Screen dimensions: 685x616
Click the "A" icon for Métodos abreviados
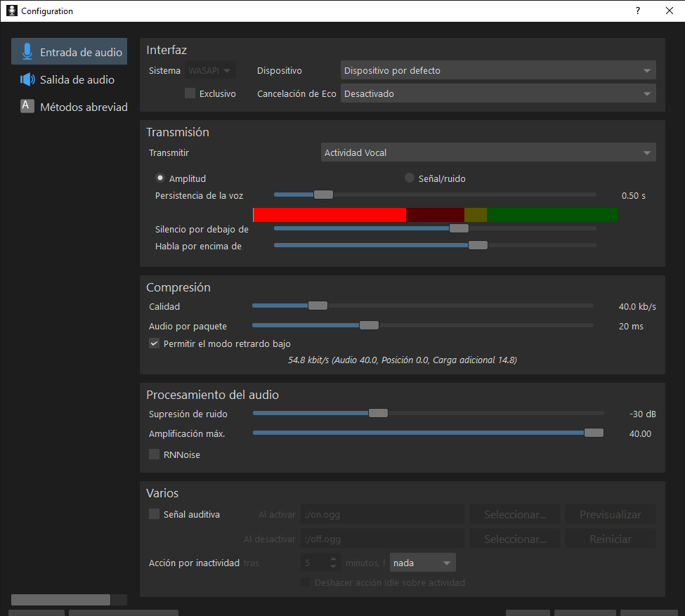[27, 107]
